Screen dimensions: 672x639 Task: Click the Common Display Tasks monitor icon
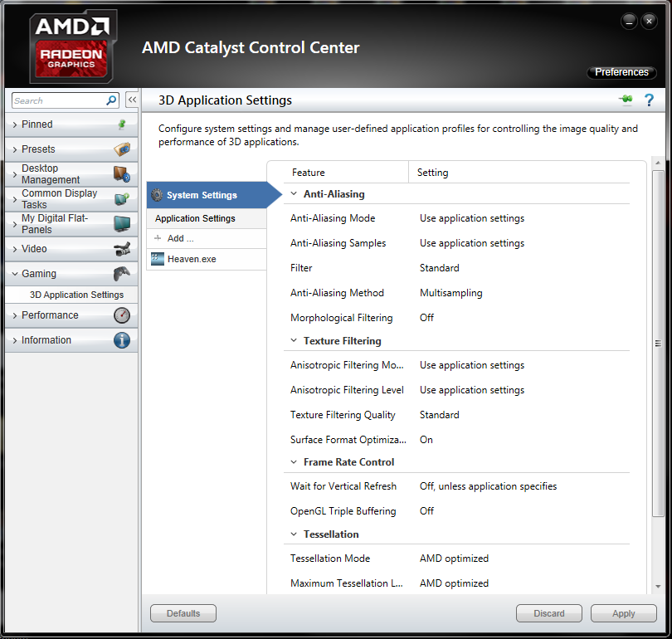(122, 199)
